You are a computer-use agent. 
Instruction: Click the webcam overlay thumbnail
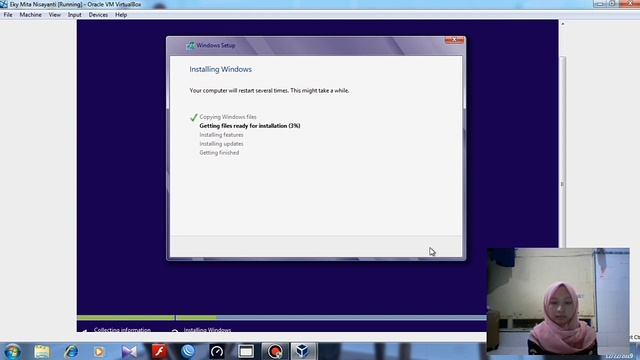558,301
